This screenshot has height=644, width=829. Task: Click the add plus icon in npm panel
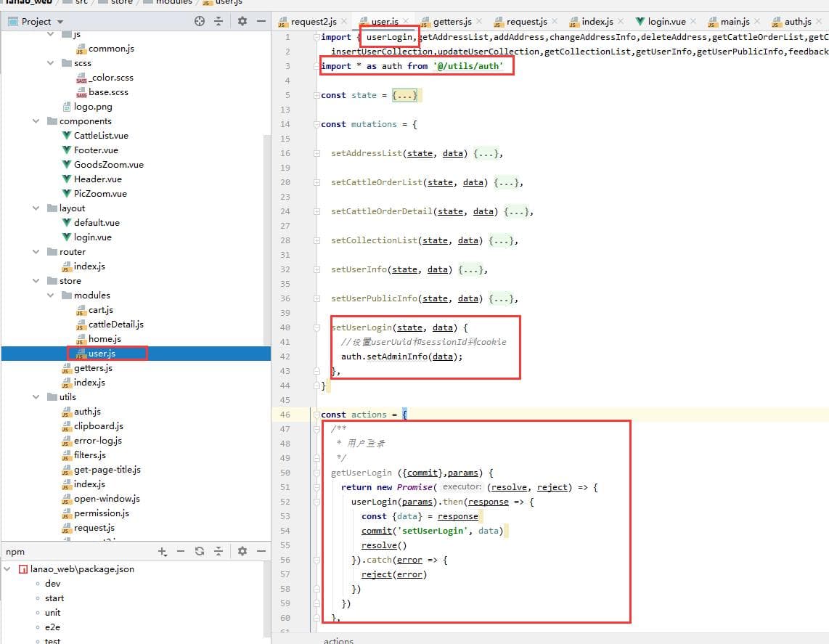tap(163, 552)
